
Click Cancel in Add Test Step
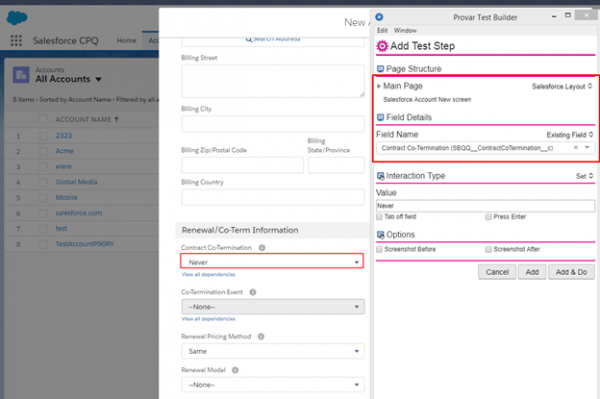click(x=497, y=272)
